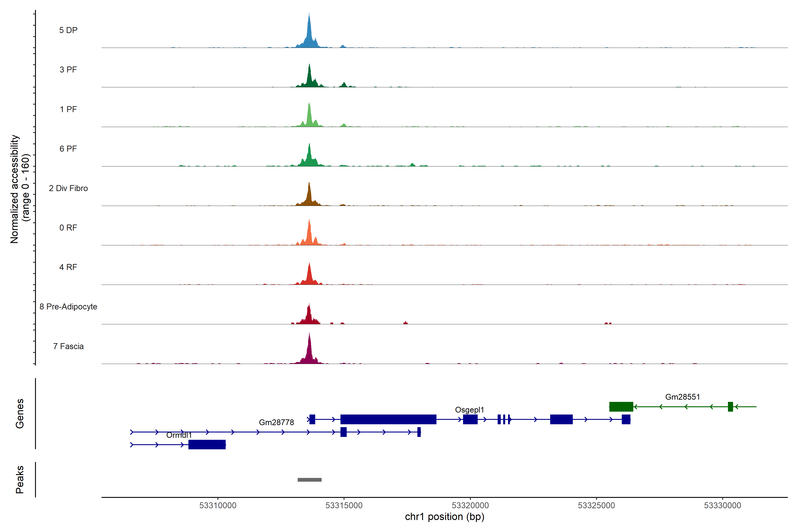Click the Gm28551 green exon block
798x532 pixels.
coord(621,407)
